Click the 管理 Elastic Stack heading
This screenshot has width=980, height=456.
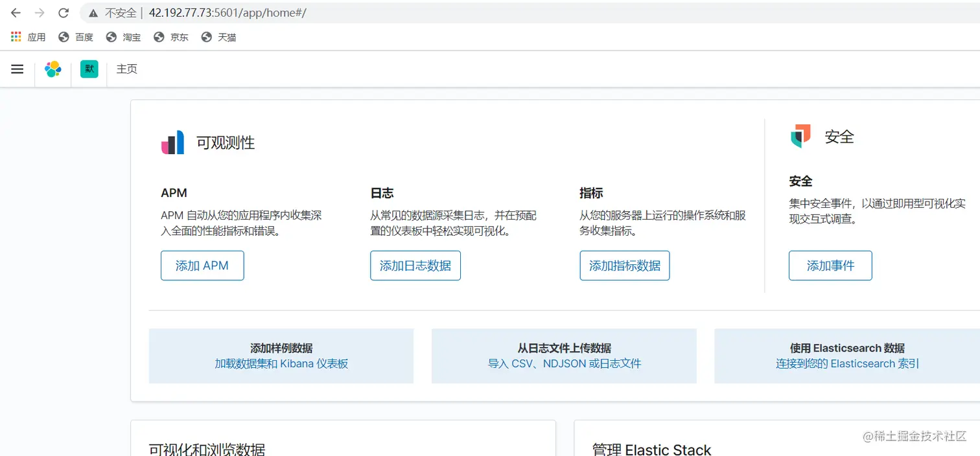(x=651, y=449)
